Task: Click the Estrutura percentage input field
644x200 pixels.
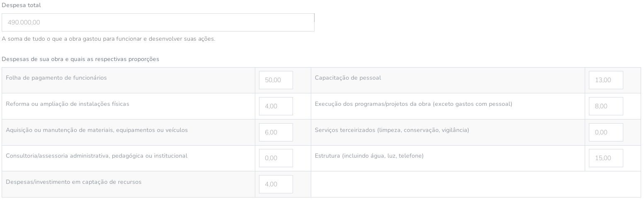Action: coord(605,158)
